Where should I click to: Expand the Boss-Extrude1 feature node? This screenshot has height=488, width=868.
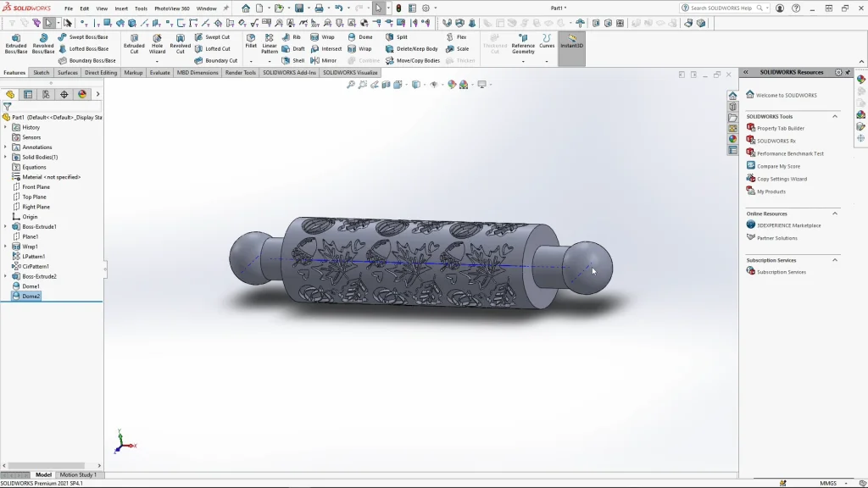point(5,227)
